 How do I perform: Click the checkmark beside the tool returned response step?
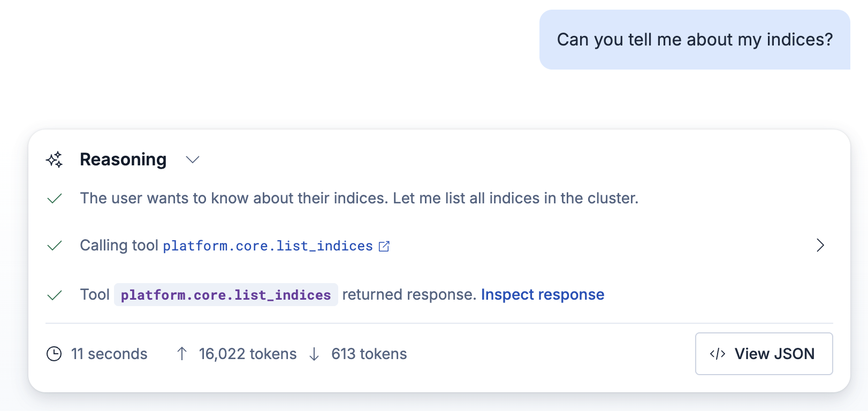pos(55,295)
